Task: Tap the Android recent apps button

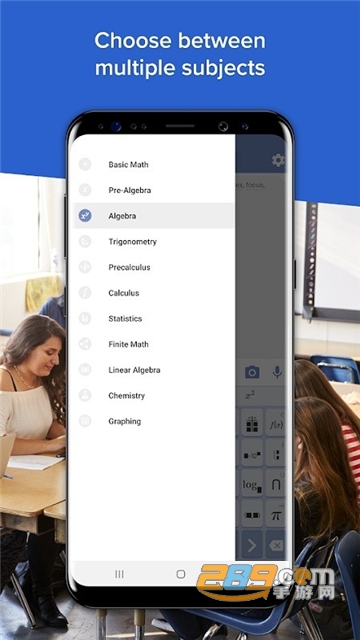Action: (x=119, y=574)
